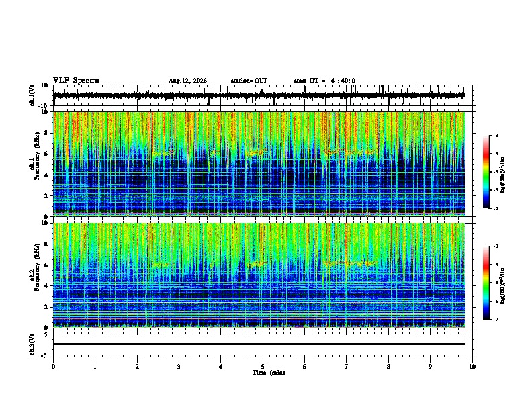Image resolution: width=532 pixels, height=411 pixels.
Task: Click the "8" kHz tick on ch.1 spectrogram axis
Action: click(46, 133)
